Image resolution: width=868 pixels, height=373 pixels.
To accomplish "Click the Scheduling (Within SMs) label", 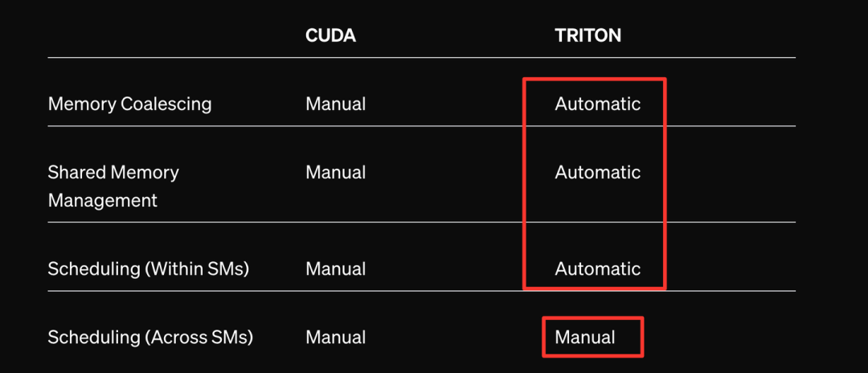I will point(149,269).
